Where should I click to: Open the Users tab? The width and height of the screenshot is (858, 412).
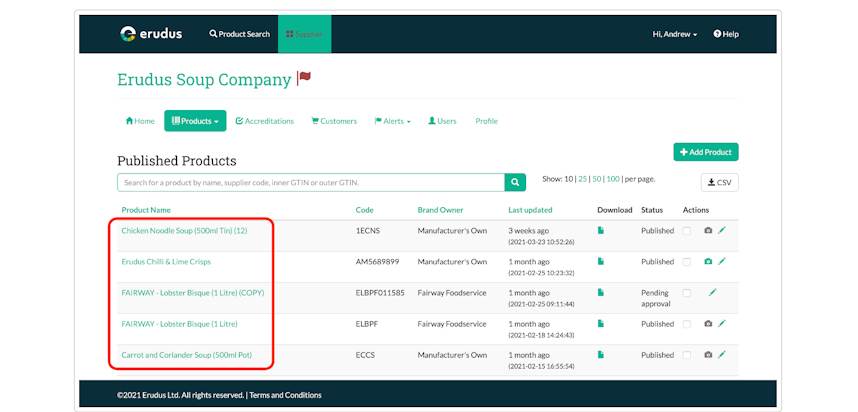pyautogui.click(x=442, y=121)
